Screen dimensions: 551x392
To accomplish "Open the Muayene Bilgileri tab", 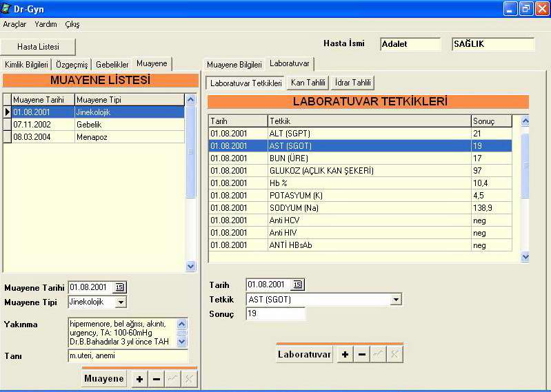I will [234, 64].
